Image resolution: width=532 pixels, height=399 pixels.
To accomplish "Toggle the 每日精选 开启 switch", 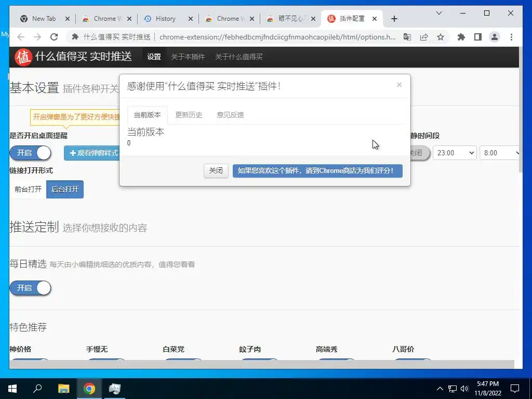I will coord(31,288).
